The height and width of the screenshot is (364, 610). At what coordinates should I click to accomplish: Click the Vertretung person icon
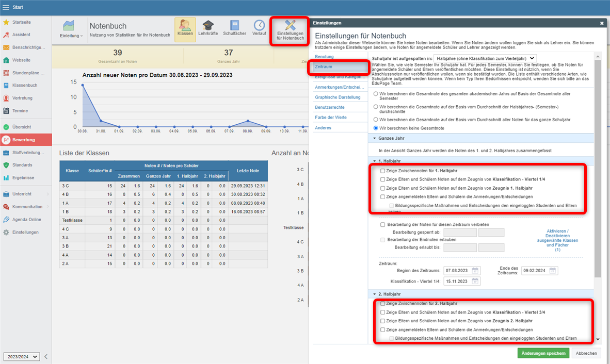(6, 98)
